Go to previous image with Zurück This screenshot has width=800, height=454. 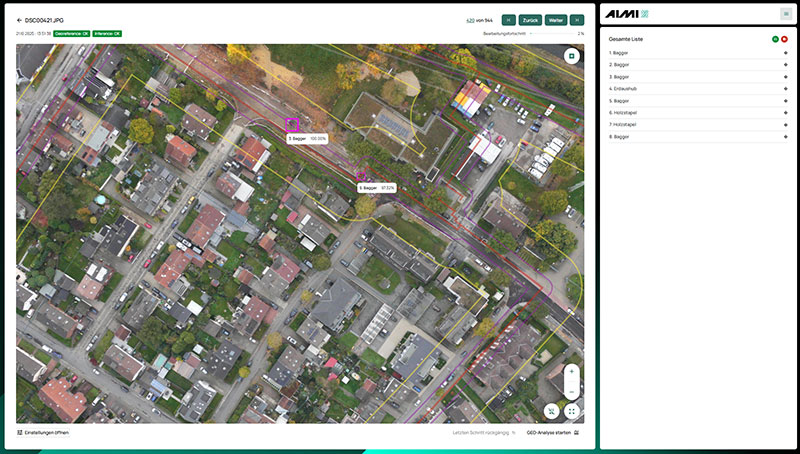tap(531, 19)
